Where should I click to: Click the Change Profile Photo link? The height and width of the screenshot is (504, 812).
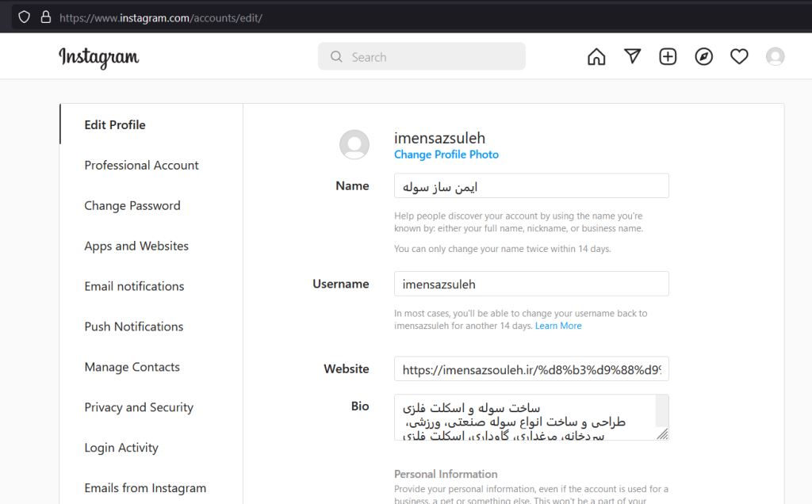(446, 155)
